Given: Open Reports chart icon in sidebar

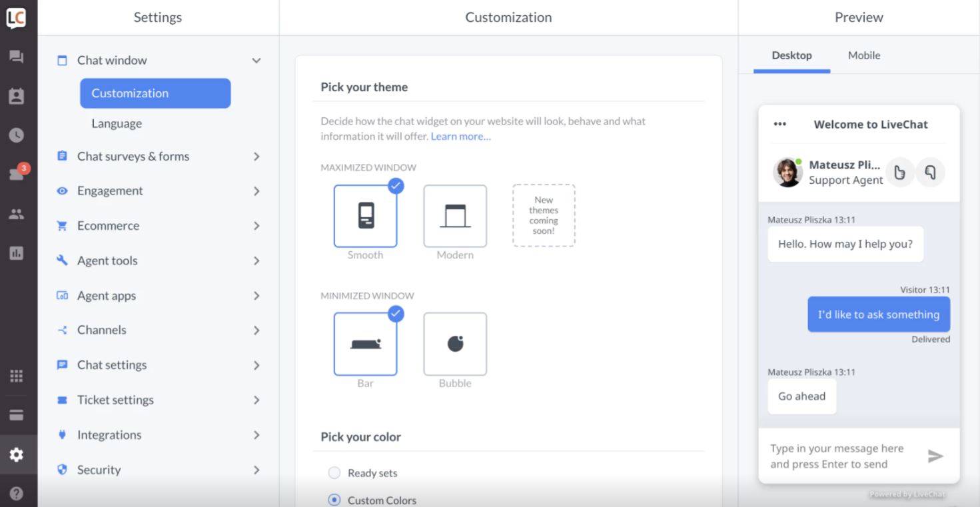Looking at the screenshot, I should point(16,253).
